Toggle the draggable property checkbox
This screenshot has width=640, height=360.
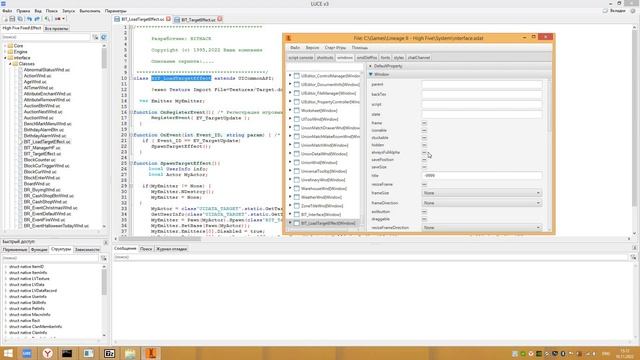424,219
